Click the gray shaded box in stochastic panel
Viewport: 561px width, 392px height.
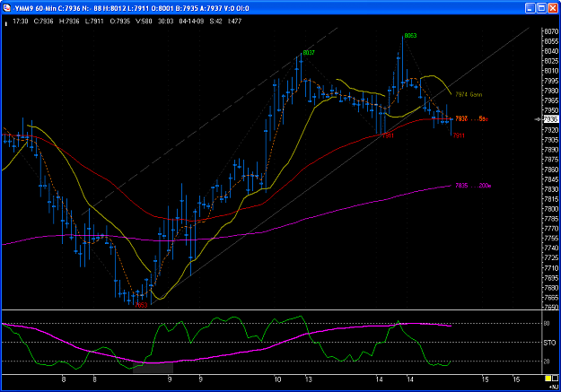(153, 368)
